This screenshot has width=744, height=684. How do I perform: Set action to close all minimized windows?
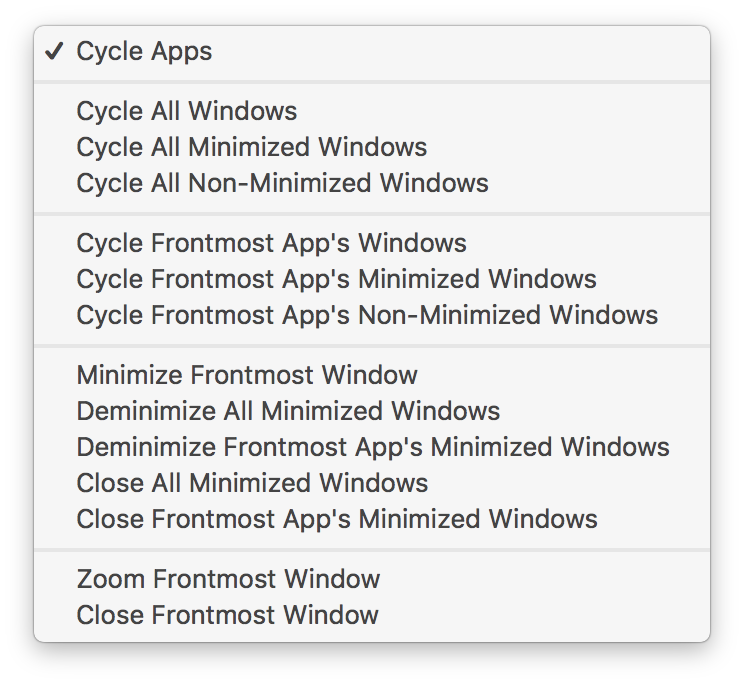(x=252, y=483)
